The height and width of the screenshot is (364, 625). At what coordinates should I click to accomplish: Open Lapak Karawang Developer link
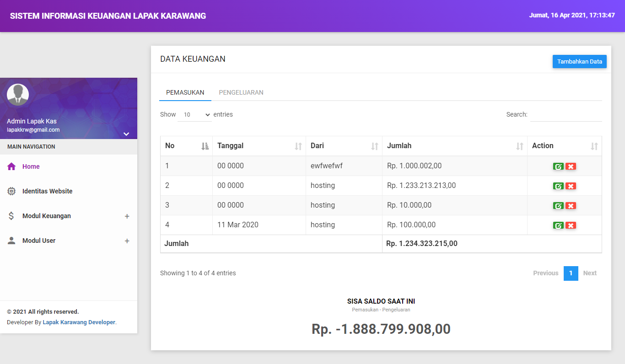click(79, 322)
